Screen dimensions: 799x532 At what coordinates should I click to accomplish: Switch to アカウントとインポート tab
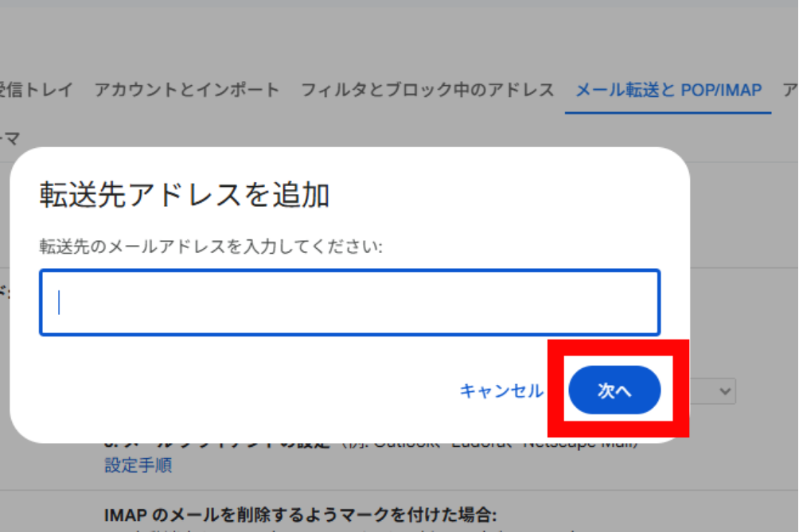click(x=187, y=90)
